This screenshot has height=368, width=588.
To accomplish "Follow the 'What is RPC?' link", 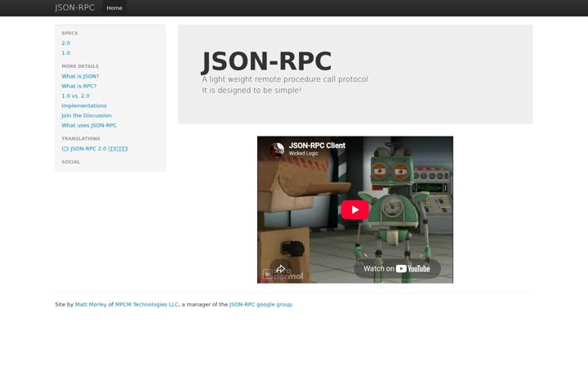I will [79, 86].
